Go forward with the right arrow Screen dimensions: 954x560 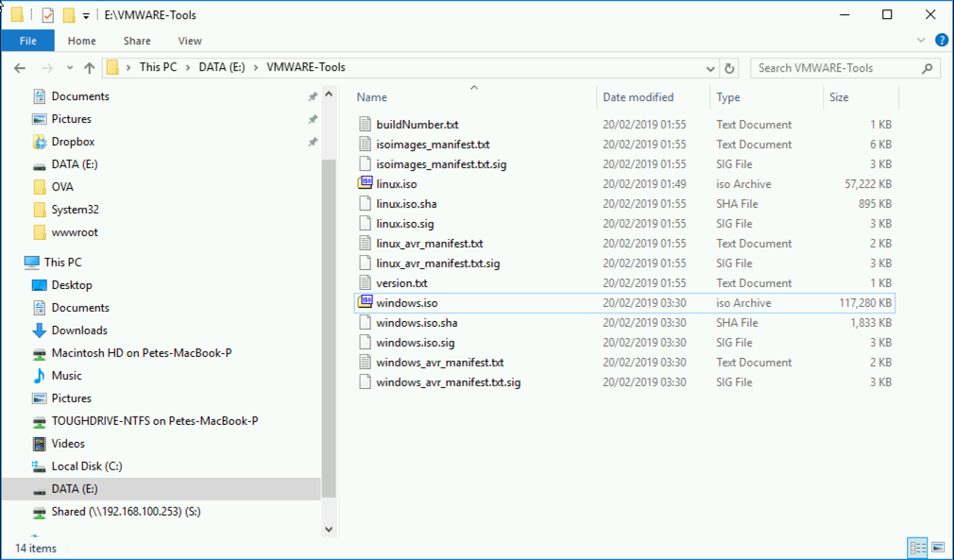point(47,68)
